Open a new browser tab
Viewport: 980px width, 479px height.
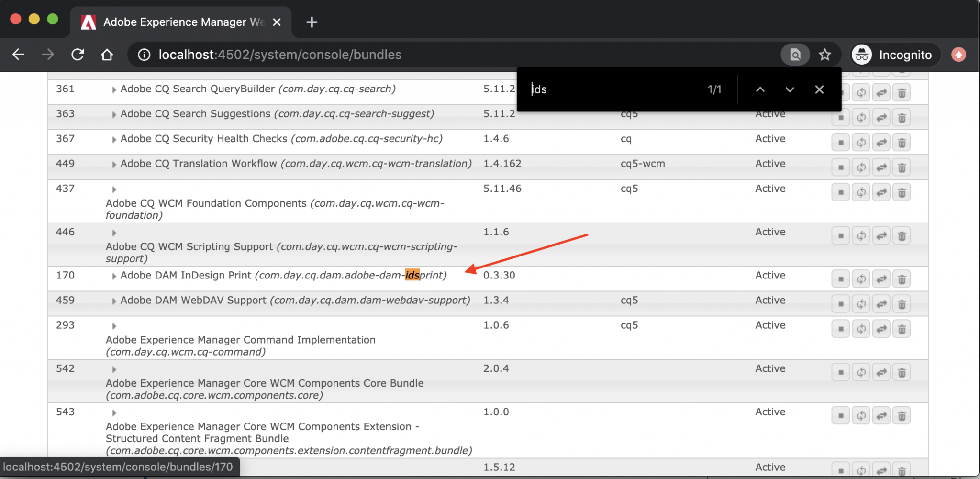click(312, 22)
